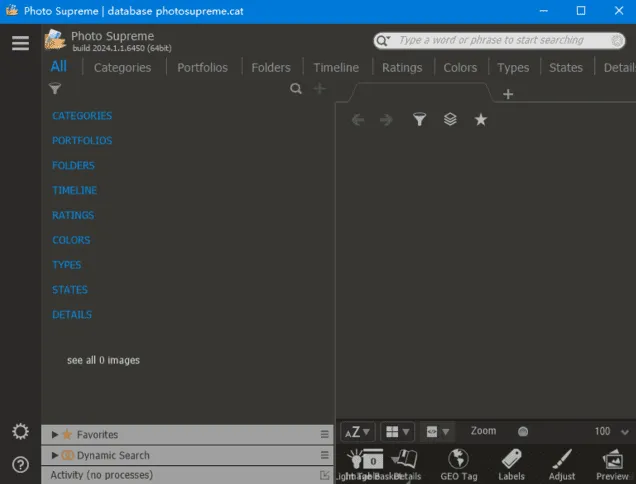The width and height of the screenshot is (636, 484).
Task: Click the GEO Tag globe icon
Action: coord(458,459)
